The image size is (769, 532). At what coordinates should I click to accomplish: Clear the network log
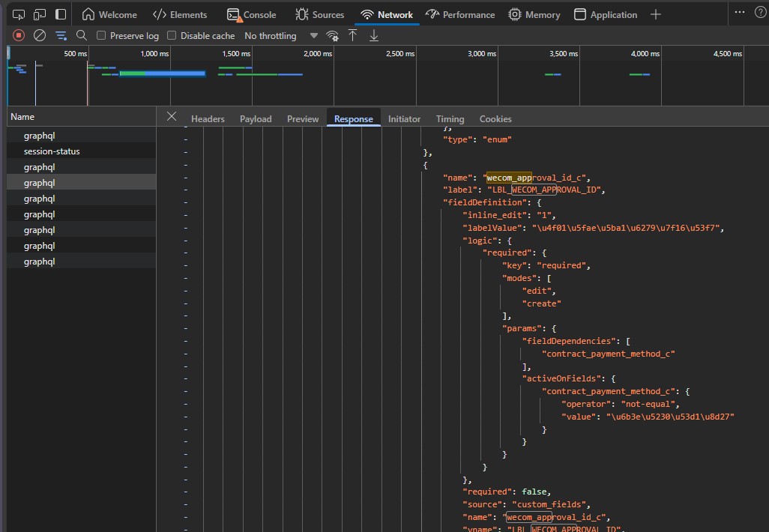(x=40, y=35)
